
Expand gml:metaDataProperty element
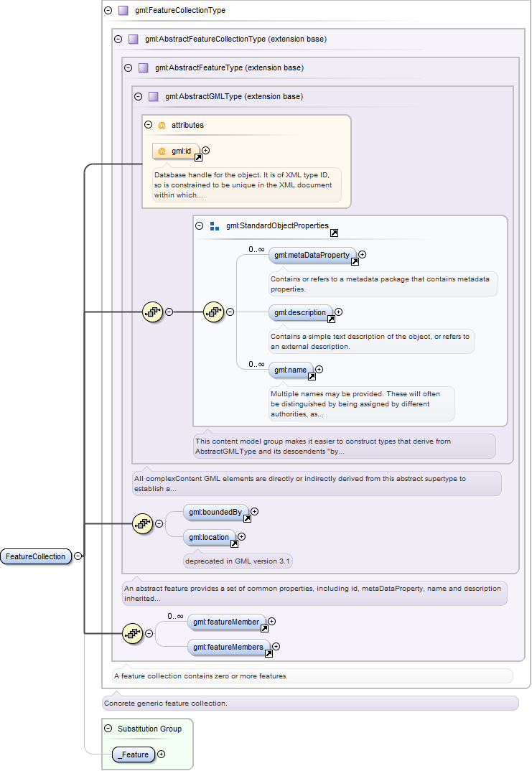click(363, 255)
